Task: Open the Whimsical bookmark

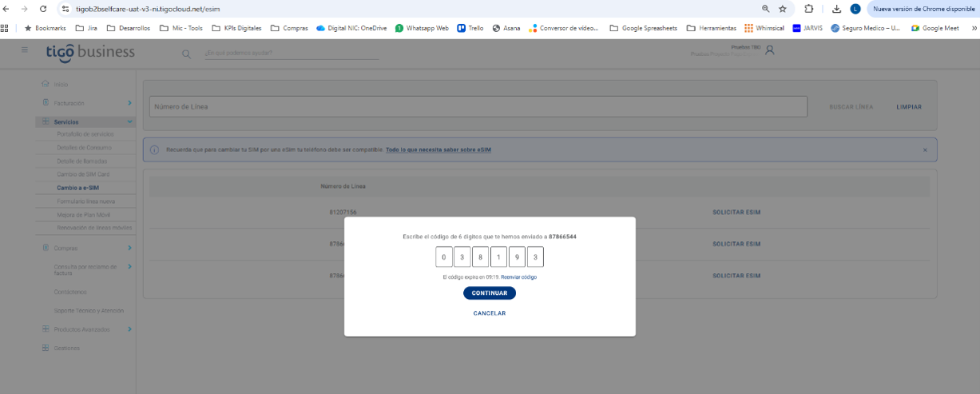Action: click(x=764, y=28)
